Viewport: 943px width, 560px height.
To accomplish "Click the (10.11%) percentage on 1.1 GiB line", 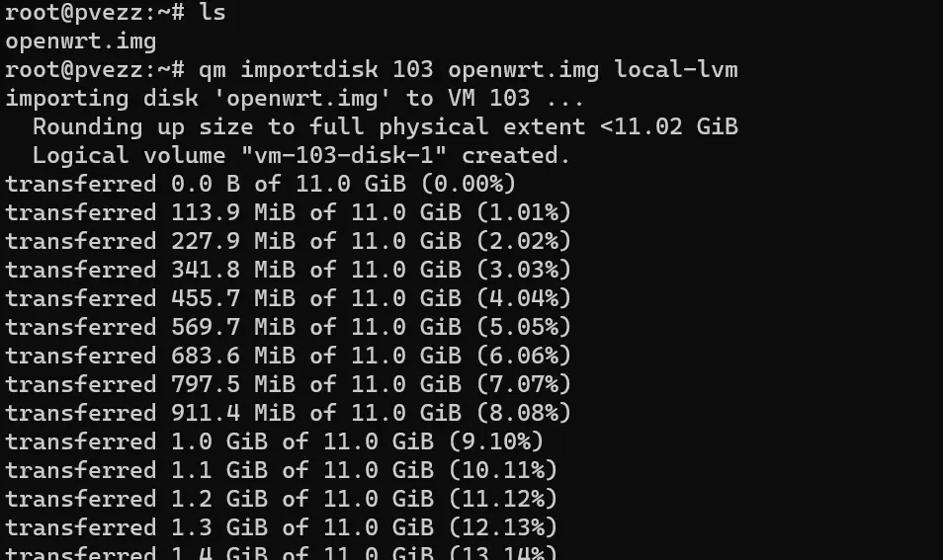I will pyautogui.click(x=503, y=470).
